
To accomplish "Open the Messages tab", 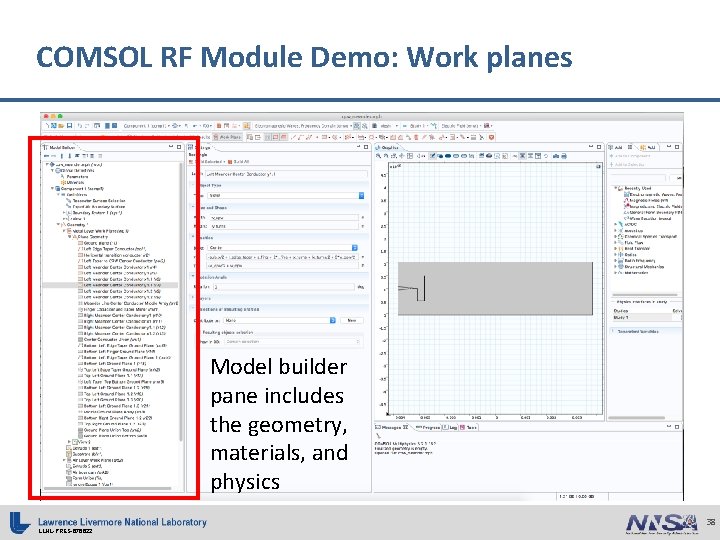I will tap(392, 427).
